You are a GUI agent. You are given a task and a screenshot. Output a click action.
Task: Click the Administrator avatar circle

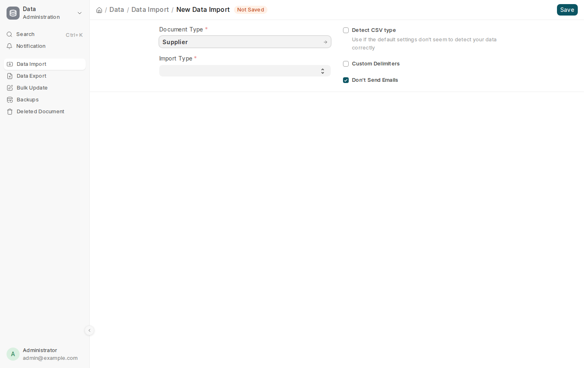(x=13, y=354)
